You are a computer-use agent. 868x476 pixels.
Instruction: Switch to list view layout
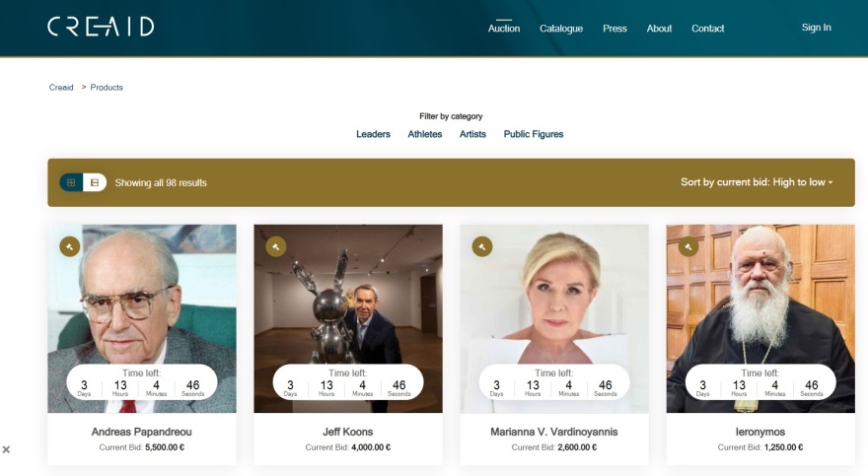point(95,182)
